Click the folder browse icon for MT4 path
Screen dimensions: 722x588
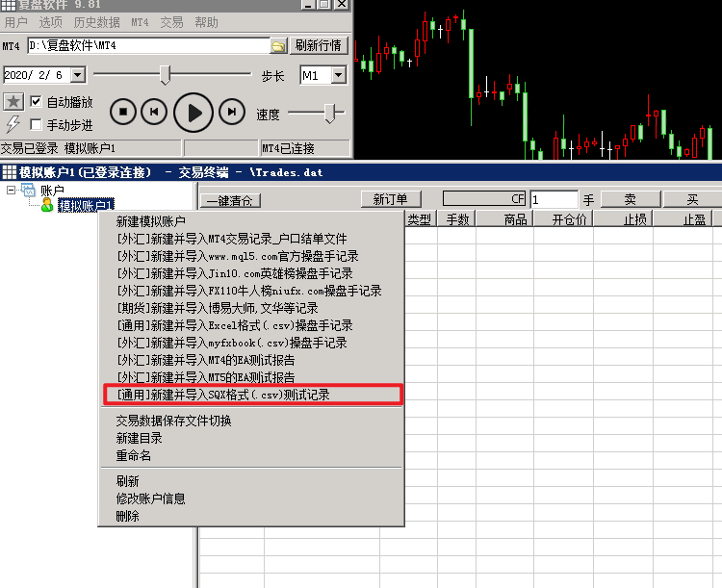(x=278, y=45)
